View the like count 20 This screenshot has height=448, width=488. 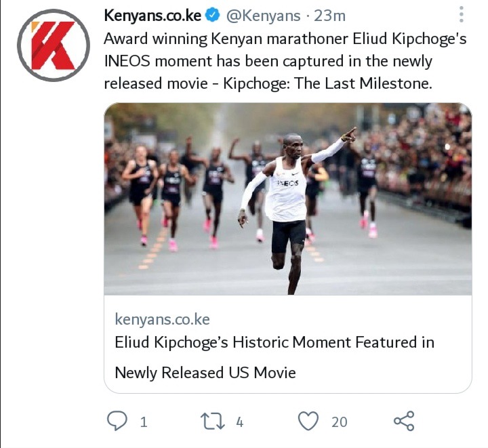[340, 422]
